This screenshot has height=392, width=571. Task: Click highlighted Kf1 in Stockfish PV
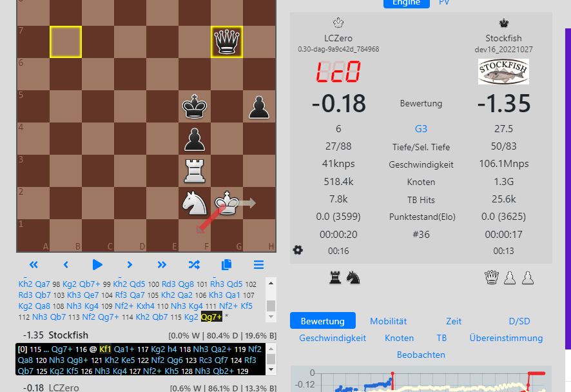105,349
